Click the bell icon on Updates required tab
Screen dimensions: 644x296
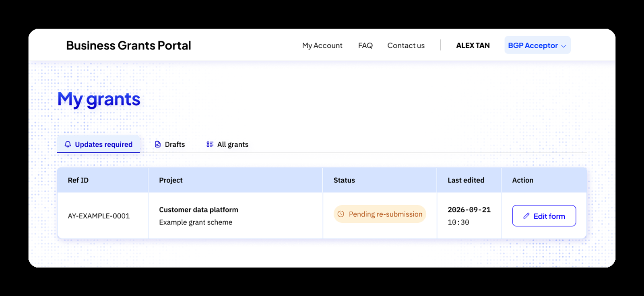click(x=68, y=144)
